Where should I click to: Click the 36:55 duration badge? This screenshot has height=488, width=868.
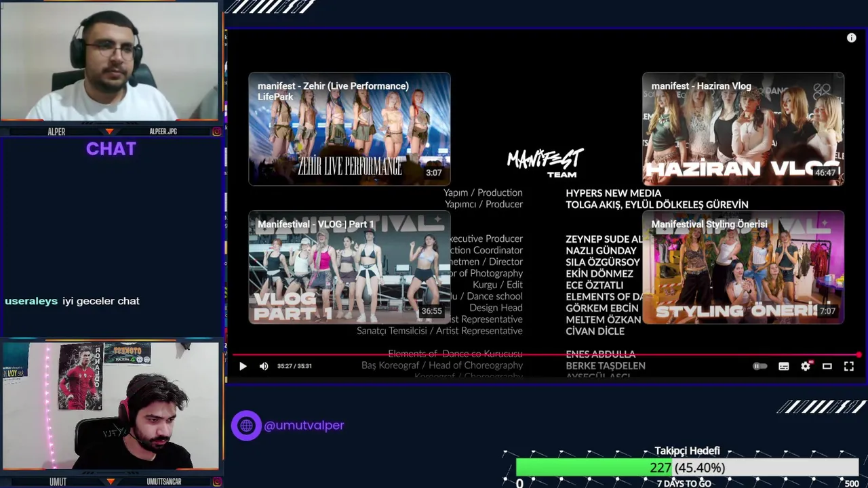click(x=431, y=311)
